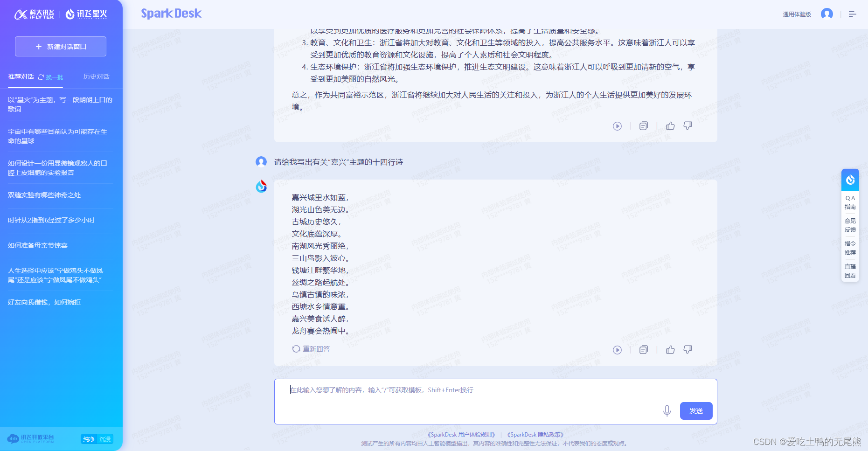Switch to the 历史对话 tab

point(97,76)
